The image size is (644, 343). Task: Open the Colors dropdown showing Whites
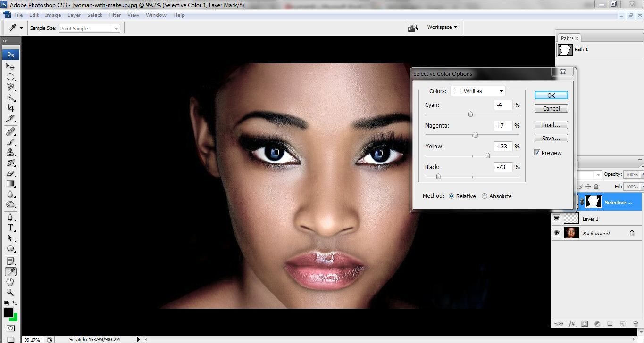click(x=478, y=91)
